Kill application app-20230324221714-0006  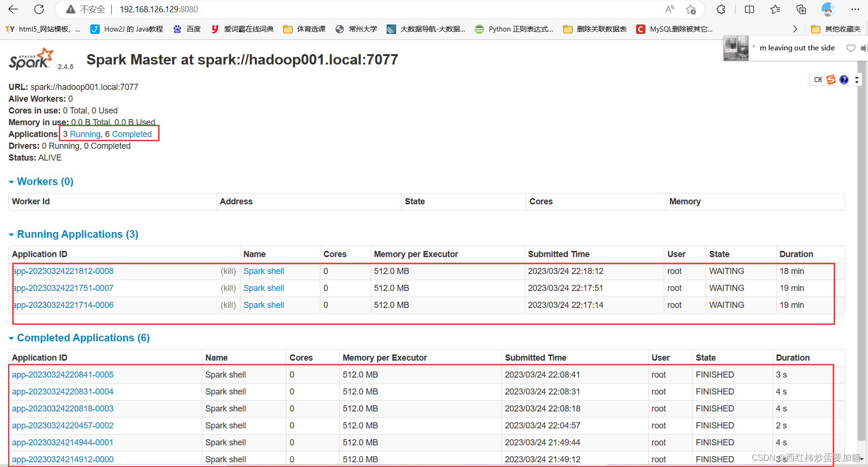coord(228,305)
